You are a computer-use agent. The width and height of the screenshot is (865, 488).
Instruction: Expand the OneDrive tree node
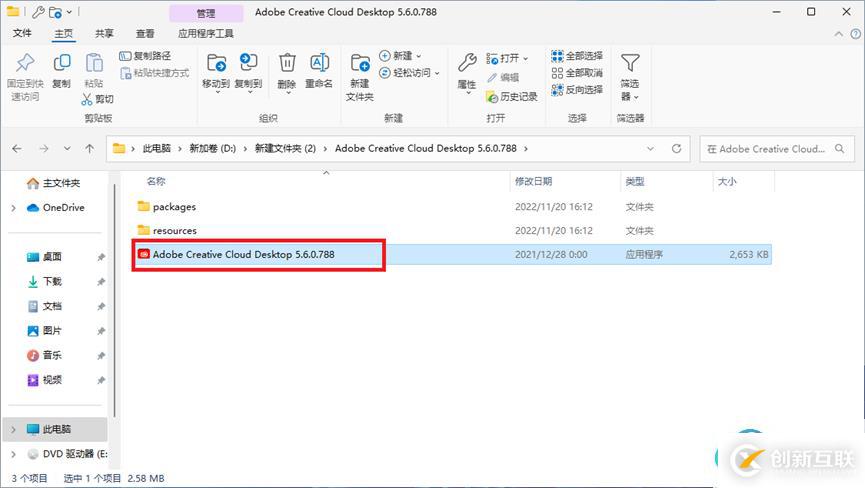(13, 208)
